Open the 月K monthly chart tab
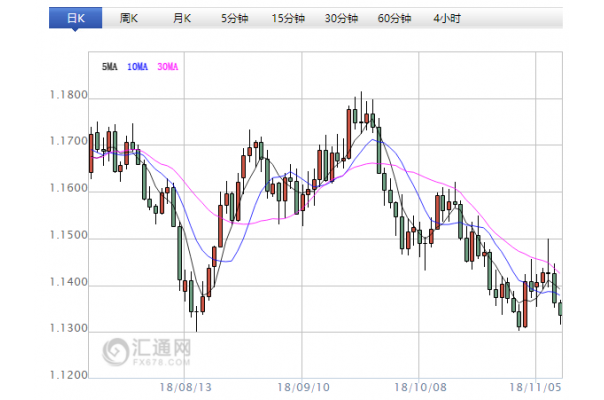The width and height of the screenshot is (604, 400). click(181, 18)
